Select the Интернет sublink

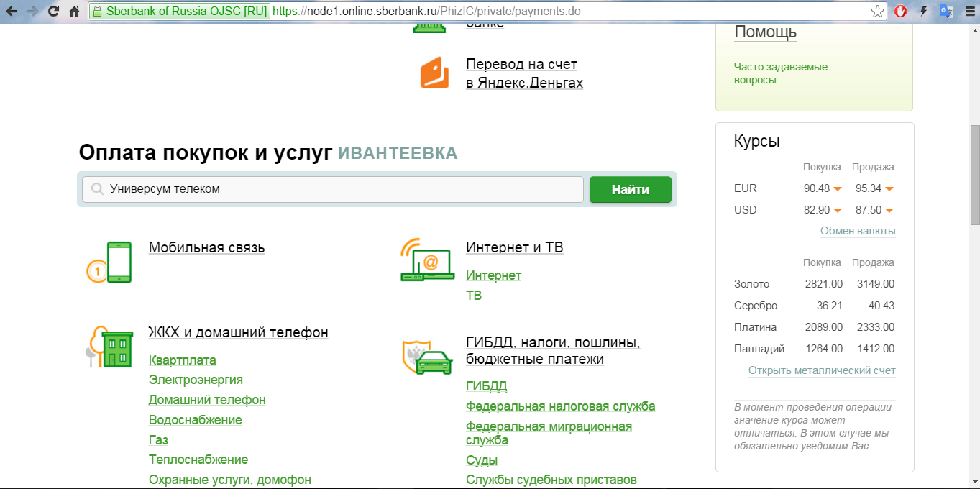494,275
